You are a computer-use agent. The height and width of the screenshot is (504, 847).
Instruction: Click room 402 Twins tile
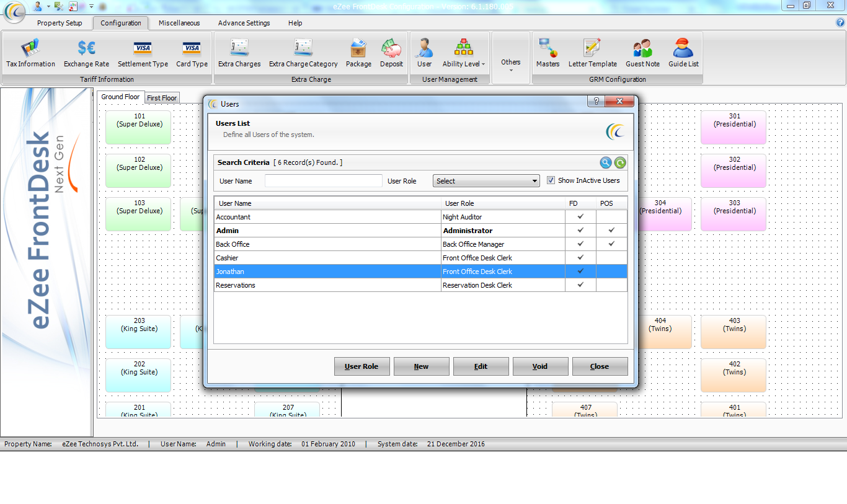(x=734, y=375)
